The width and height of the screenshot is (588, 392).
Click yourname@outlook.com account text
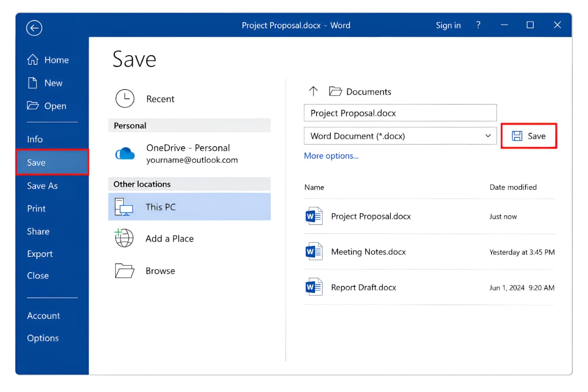click(192, 160)
